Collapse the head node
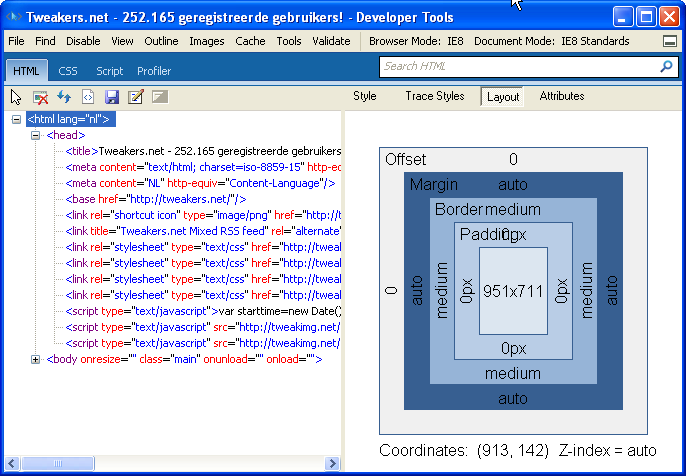 click(x=36, y=136)
